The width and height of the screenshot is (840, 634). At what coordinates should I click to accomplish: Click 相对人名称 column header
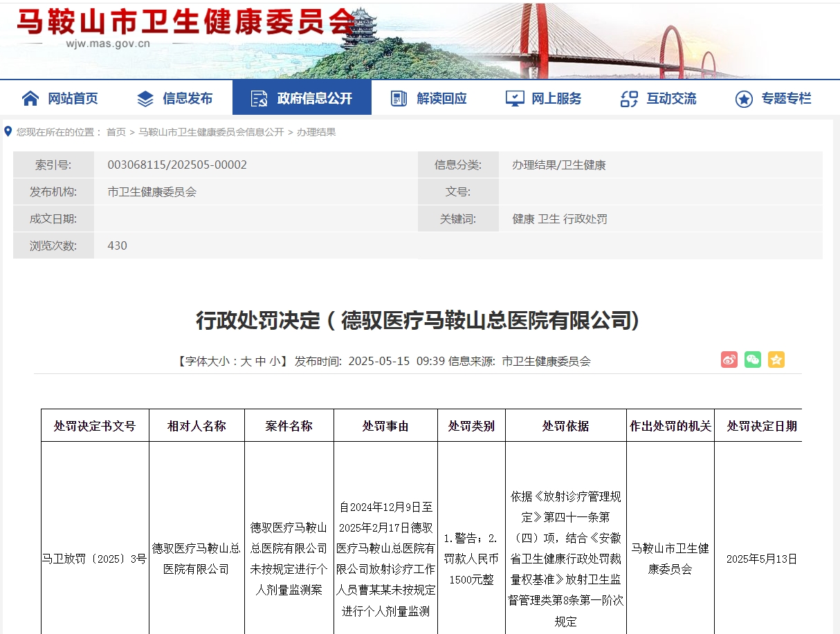197,426
